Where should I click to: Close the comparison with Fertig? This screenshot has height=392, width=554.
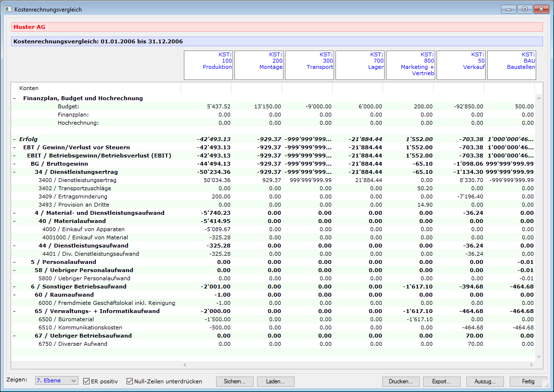click(528, 381)
